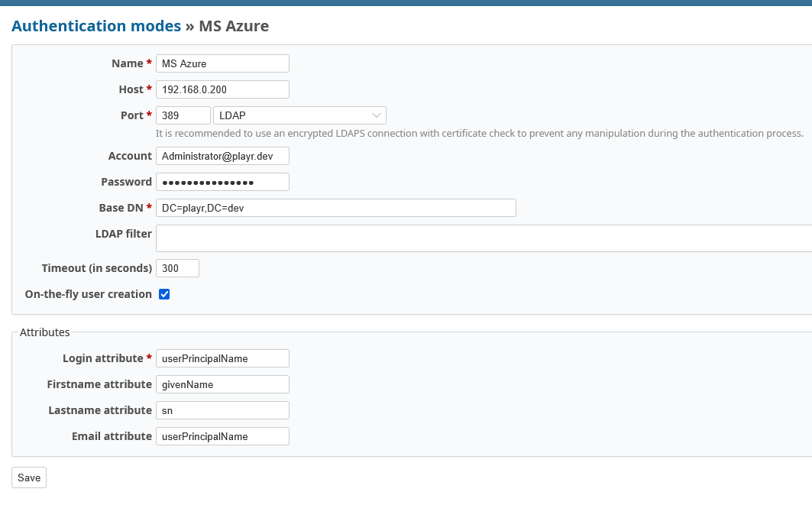
Task: Open the Authentication modes link
Action: tap(96, 25)
